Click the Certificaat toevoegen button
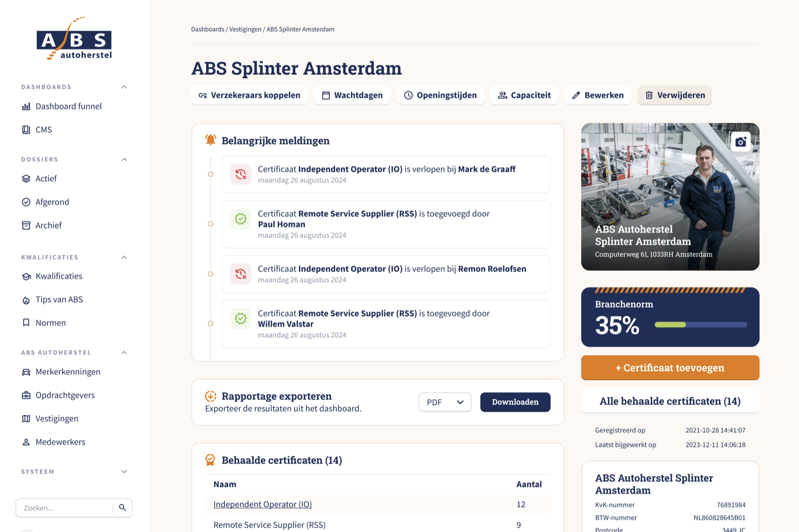Viewport: 799px width, 532px height. [x=670, y=368]
